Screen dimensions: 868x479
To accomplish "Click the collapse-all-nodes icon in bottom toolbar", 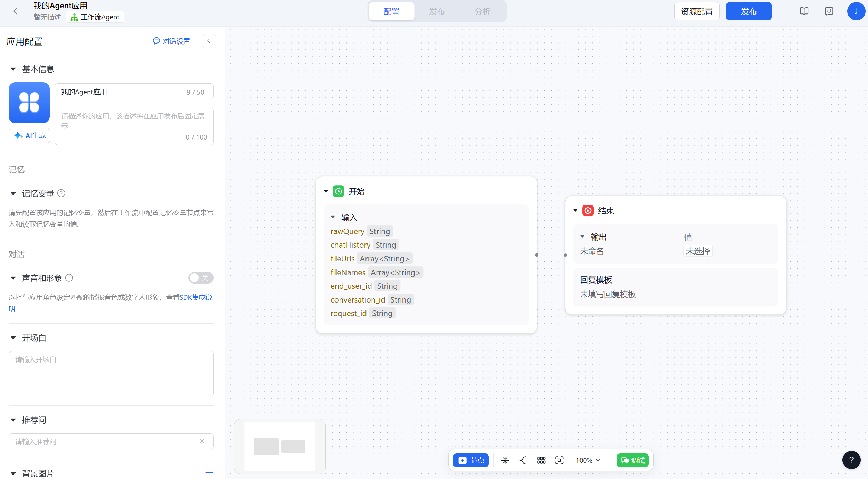I will [505, 460].
